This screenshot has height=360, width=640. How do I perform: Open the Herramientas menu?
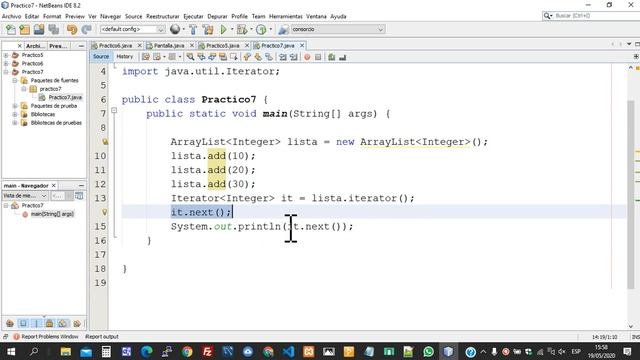286,16
